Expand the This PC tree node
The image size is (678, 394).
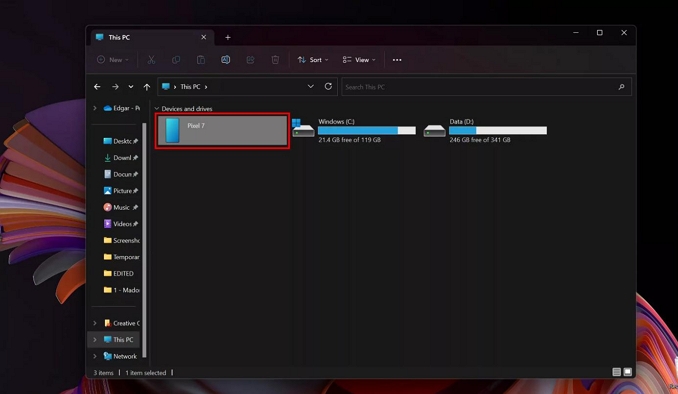pos(95,340)
